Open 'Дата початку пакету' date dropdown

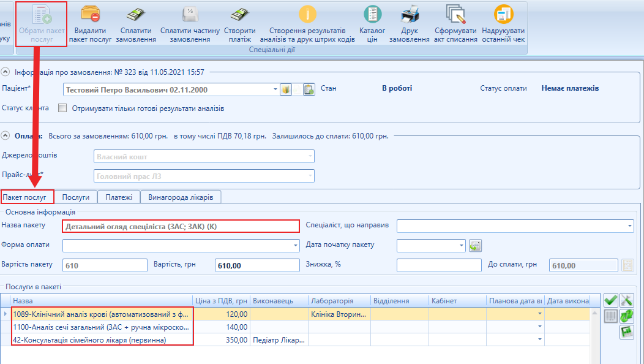coord(461,246)
